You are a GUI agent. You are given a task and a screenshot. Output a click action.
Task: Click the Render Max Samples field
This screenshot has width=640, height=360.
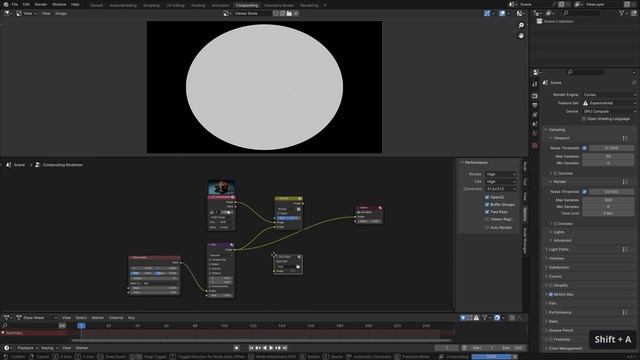pos(608,200)
